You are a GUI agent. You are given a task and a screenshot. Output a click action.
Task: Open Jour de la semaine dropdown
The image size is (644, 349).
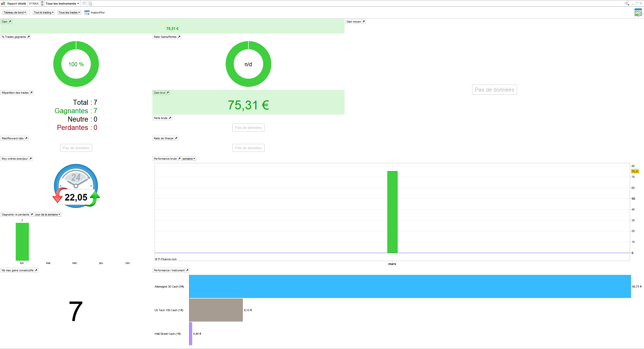(x=47, y=214)
